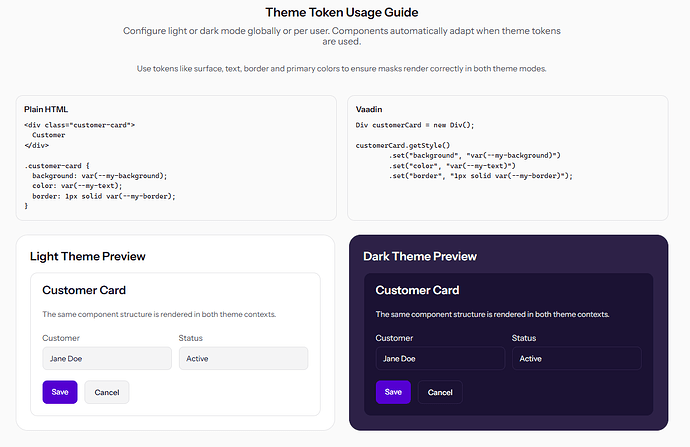690x447 pixels.
Task: Focus the dark theme Customer field
Action: [x=440, y=358]
